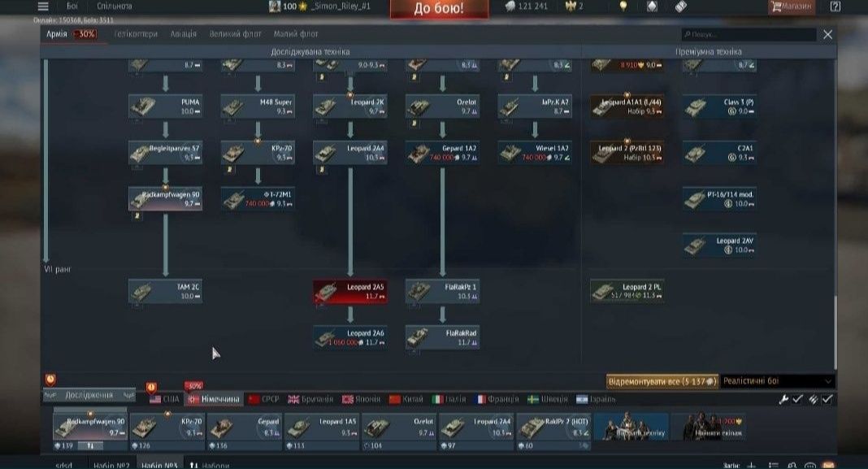Select the Швеція nation tab
868x469 pixels.
(x=548, y=399)
